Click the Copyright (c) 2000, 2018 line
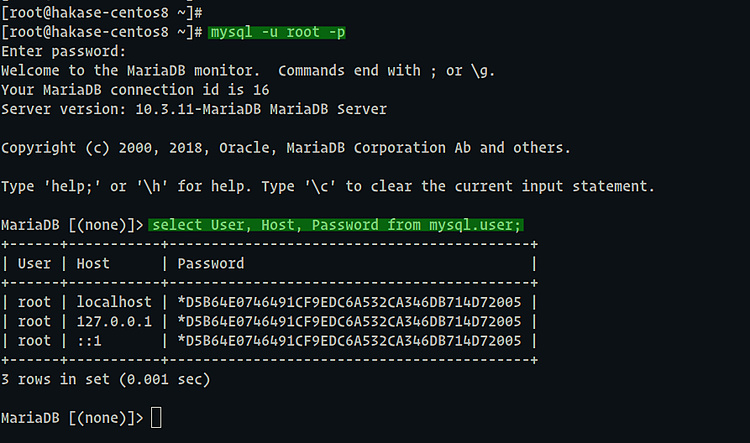The height and width of the screenshot is (443, 750). [x=286, y=148]
